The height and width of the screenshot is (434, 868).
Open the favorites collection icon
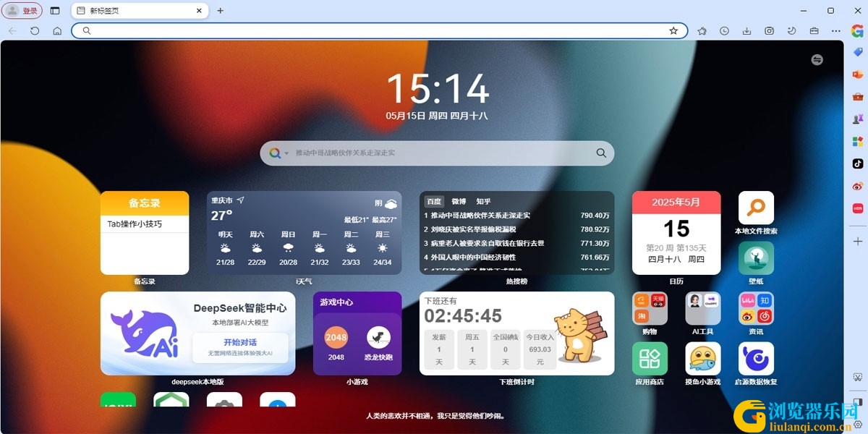click(x=702, y=31)
